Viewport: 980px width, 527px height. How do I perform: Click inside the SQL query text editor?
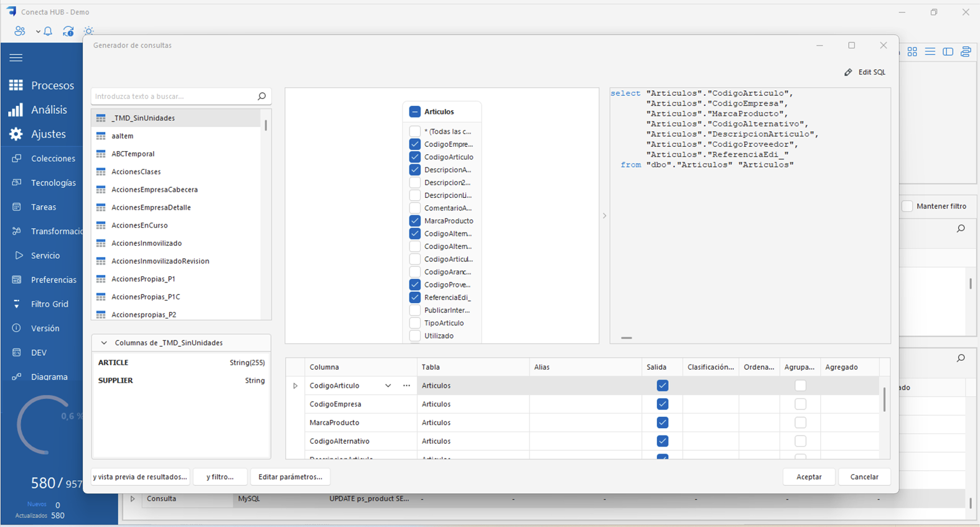pyautogui.click(x=750, y=215)
